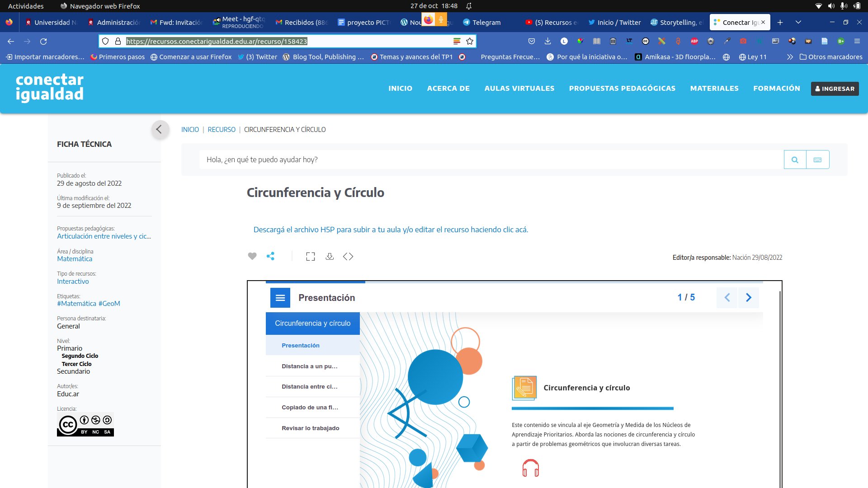
Task: Toggle the presentation hamburger menu
Action: (x=280, y=298)
